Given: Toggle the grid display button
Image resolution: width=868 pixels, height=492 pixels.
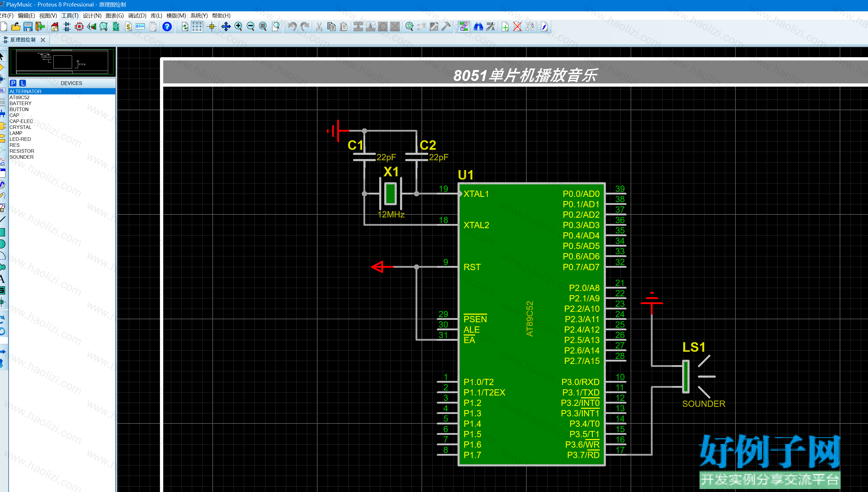Looking at the screenshot, I should click(x=197, y=27).
